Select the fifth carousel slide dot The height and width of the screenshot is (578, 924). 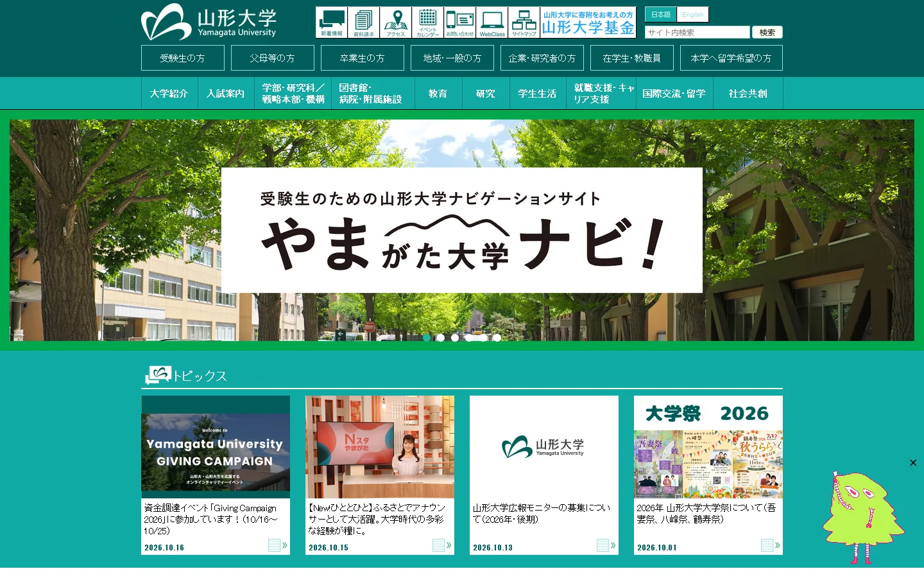coord(483,338)
